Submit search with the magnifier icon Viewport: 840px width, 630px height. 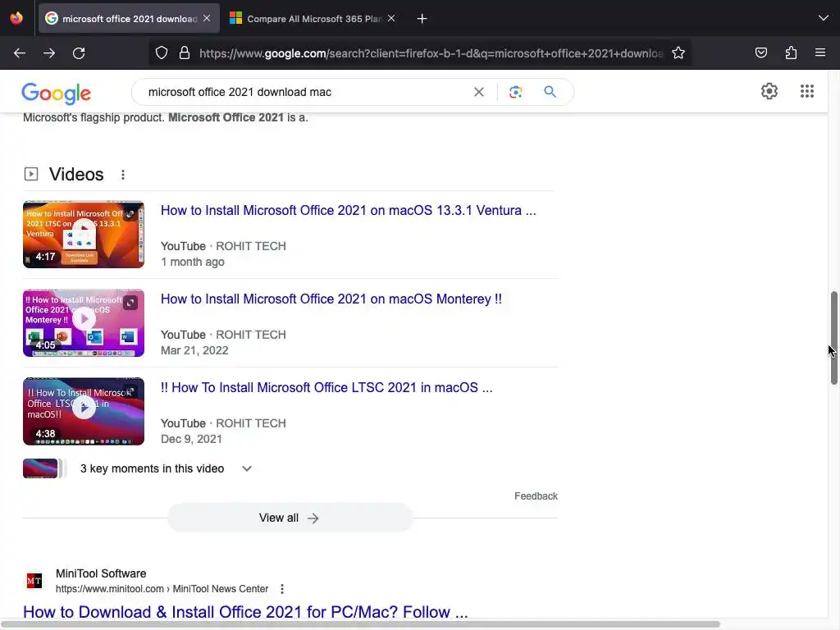click(550, 92)
